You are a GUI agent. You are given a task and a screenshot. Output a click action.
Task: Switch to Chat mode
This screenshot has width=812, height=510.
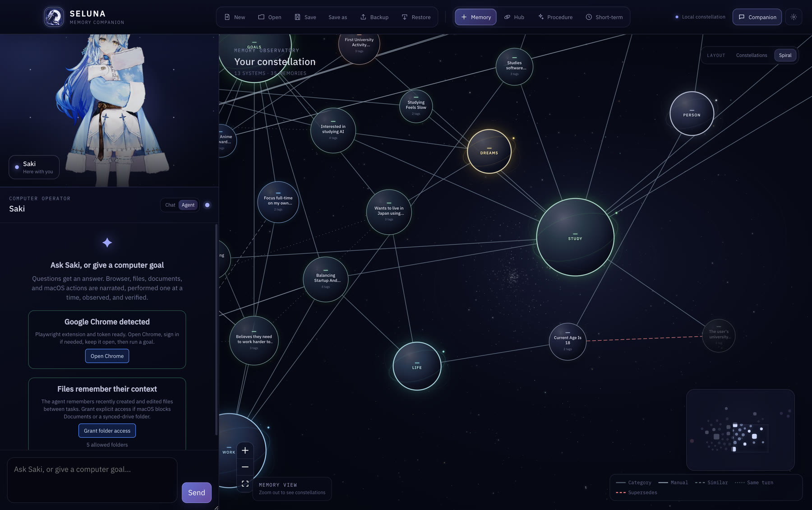point(170,205)
